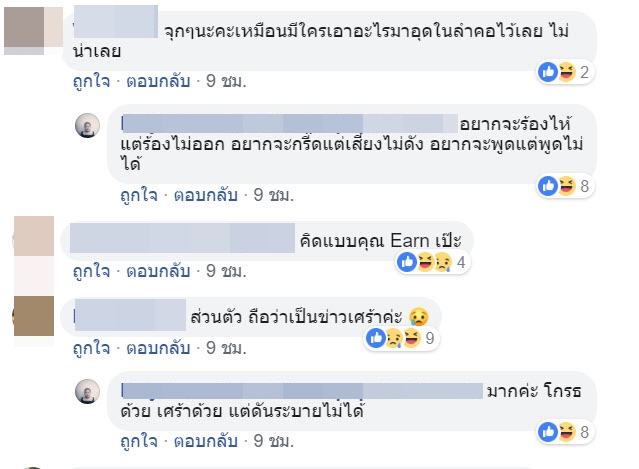Open blurred author name of "ข่าวเศร้า" comment
639x469 pixels.
pyautogui.click(x=131, y=318)
